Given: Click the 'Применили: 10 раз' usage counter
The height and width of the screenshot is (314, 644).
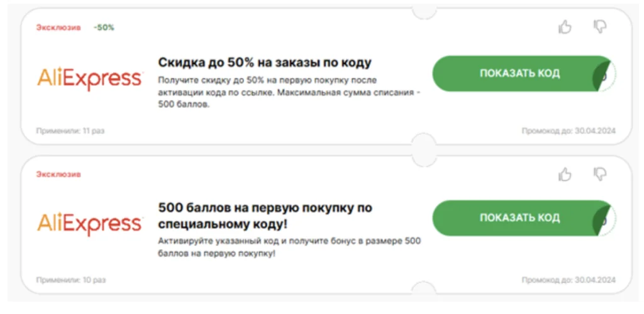Looking at the screenshot, I should 70,280.
